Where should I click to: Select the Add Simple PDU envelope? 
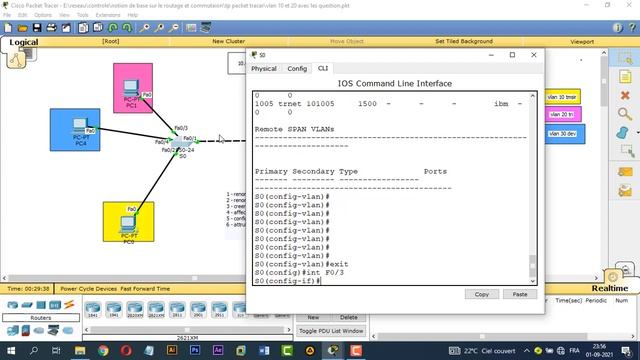click(x=625, y=172)
